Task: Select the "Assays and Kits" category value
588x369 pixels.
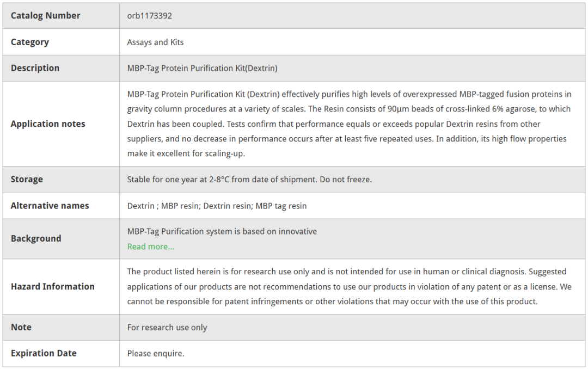Action: tap(156, 42)
